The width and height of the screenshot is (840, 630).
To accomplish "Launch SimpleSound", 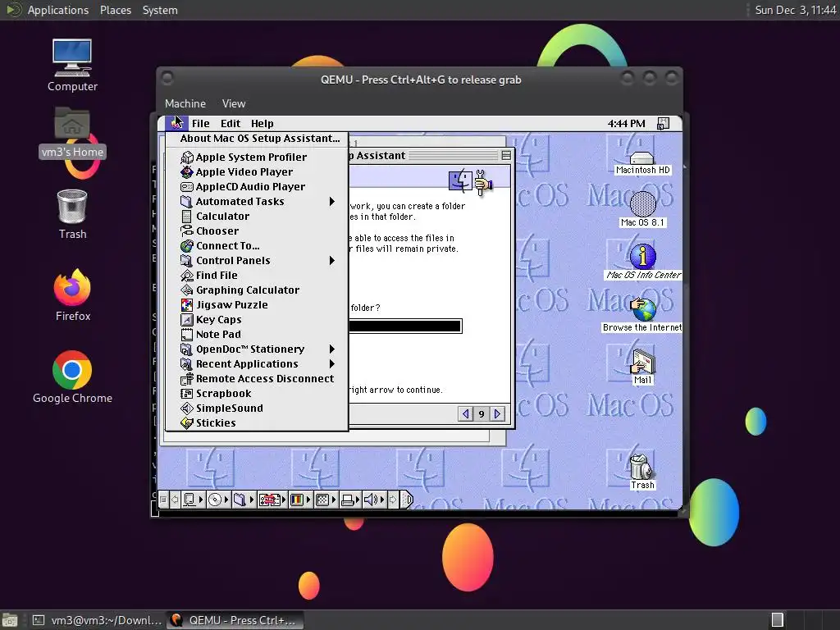I will pyautogui.click(x=257, y=408).
